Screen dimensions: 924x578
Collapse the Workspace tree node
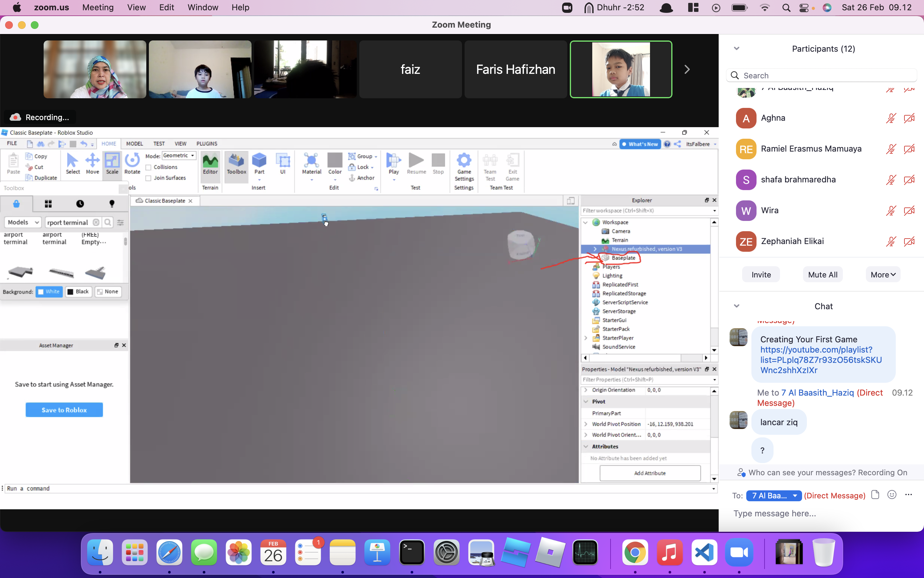pyautogui.click(x=585, y=223)
